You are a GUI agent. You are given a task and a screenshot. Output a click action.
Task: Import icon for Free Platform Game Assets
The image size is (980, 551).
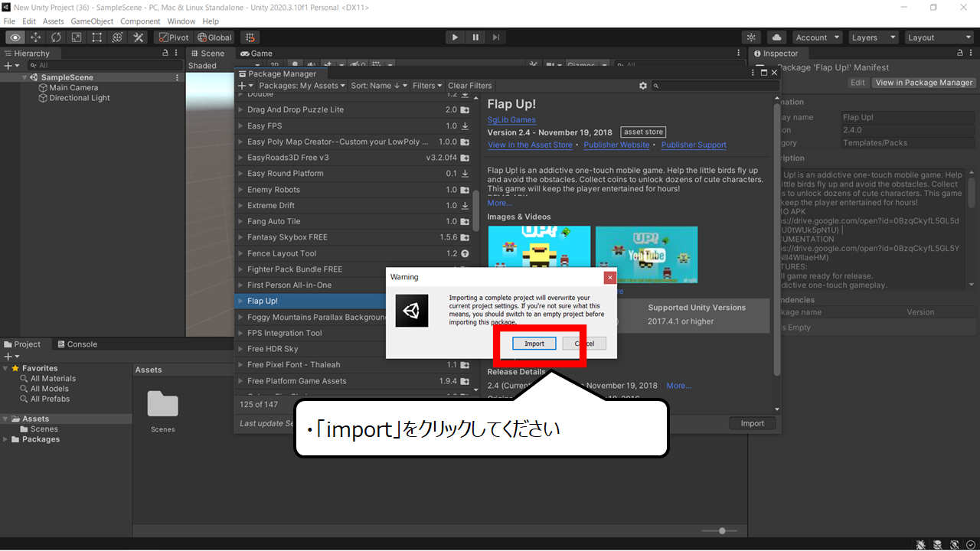click(x=465, y=381)
